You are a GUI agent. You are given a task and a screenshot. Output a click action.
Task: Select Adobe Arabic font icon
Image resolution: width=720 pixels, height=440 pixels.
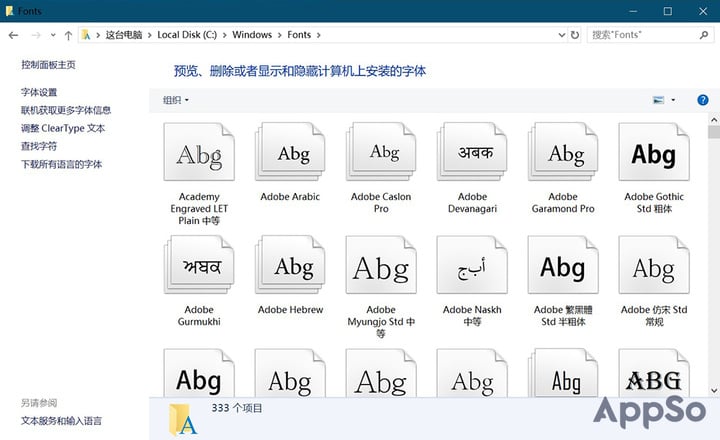(x=290, y=152)
